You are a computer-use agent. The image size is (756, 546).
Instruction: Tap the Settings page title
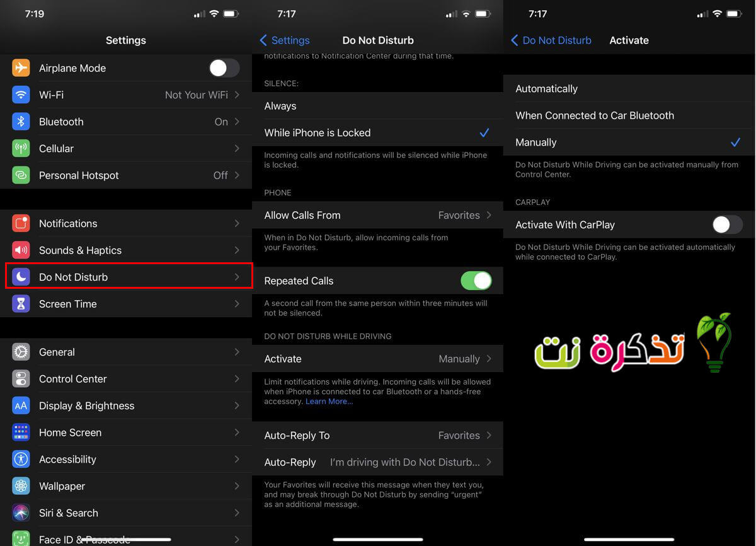pos(126,40)
